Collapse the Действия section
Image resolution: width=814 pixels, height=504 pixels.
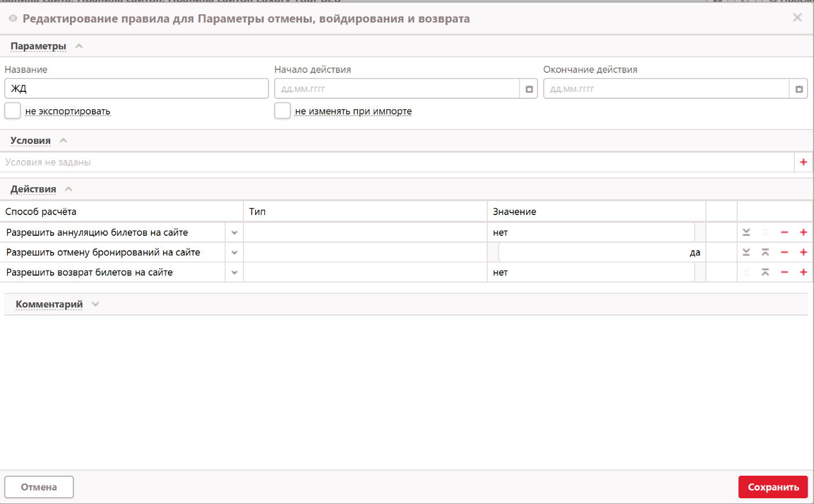(68, 189)
